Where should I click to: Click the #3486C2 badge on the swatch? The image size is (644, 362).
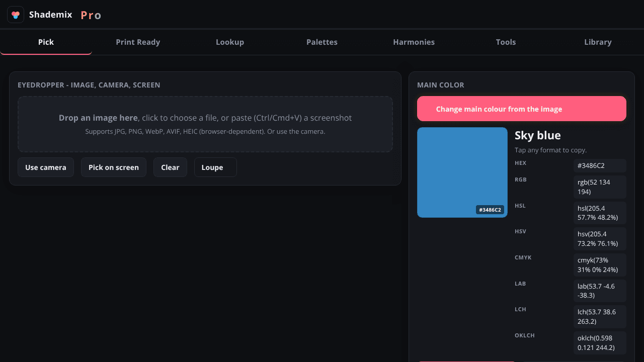pos(490,210)
